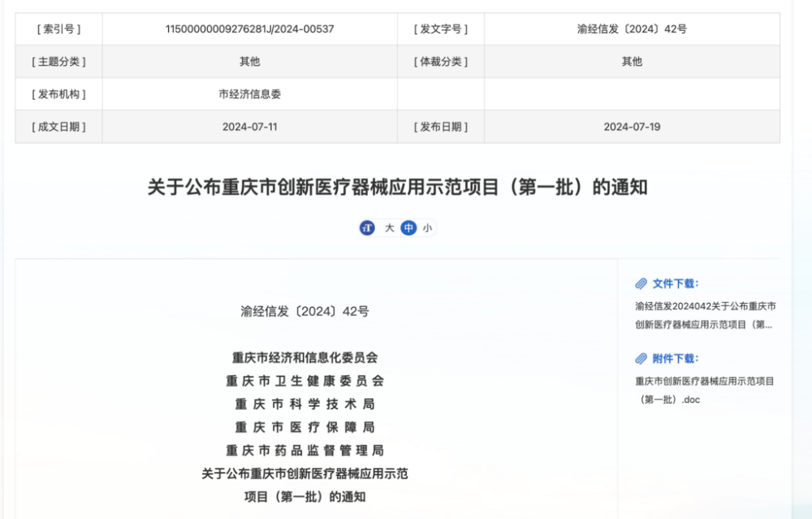The height and width of the screenshot is (519, 812).
Task: Select the index number 11500000009276281J/2024-00537
Action: (x=249, y=29)
